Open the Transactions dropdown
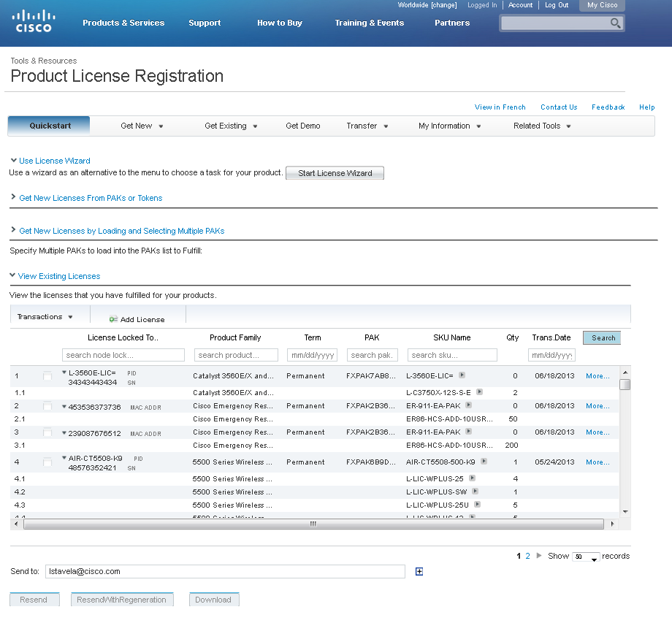Image resolution: width=672 pixels, height=623 pixels. coord(49,316)
